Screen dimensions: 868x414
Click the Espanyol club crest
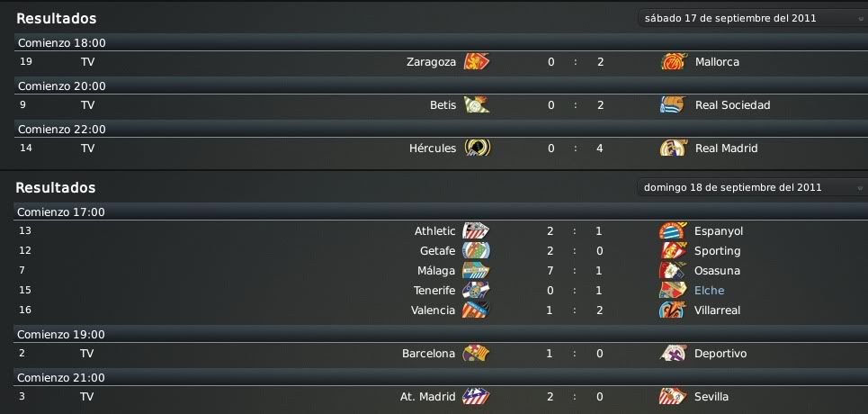tap(673, 230)
